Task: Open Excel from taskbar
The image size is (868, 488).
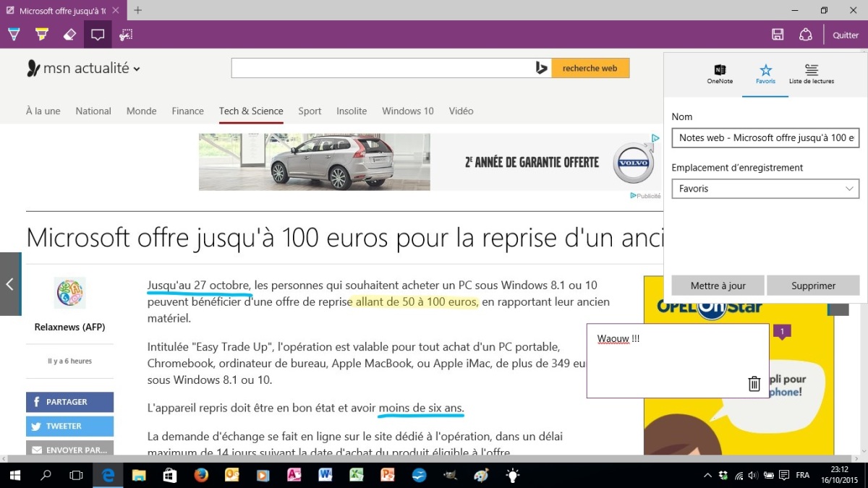Action: 357,475
